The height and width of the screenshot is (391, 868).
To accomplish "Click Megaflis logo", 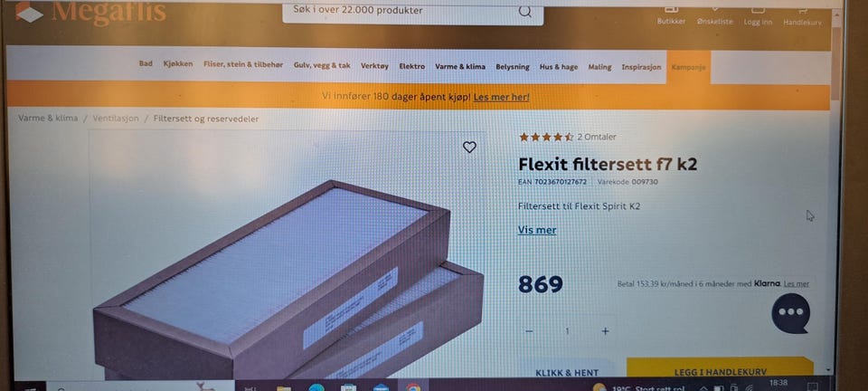I will (90, 12).
